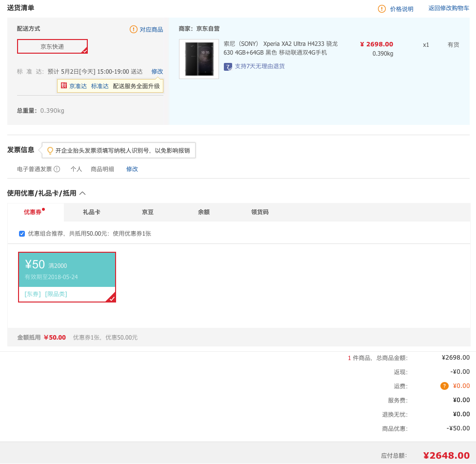Open the 余额 tab
476x464 pixels.
click(203, 212)
